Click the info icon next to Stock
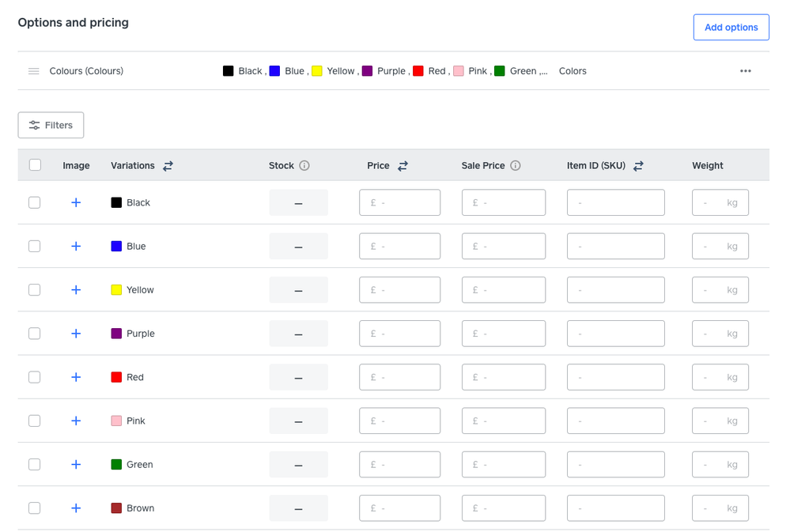This screenshot has width=790, height=532. tap(304, 166)
